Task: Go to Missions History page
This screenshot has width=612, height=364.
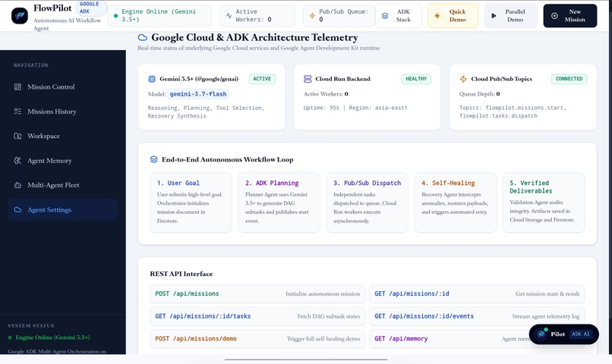Action: click(x=62, y=111)
